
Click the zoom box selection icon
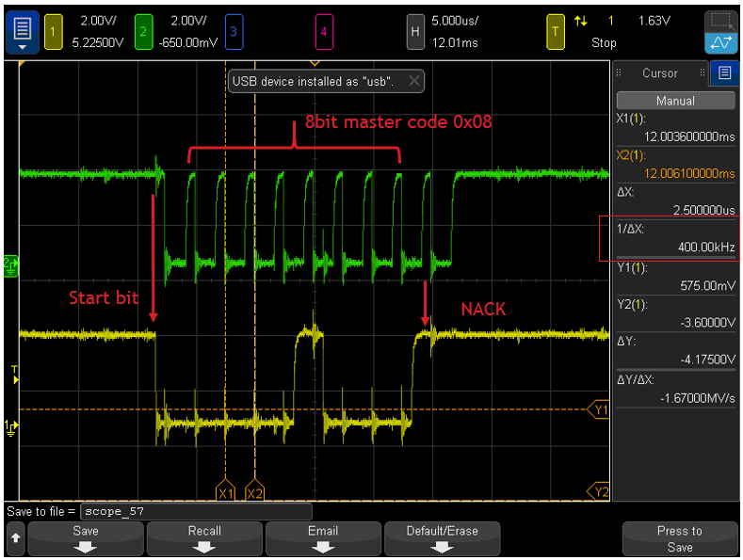click(x=720, y=20)
